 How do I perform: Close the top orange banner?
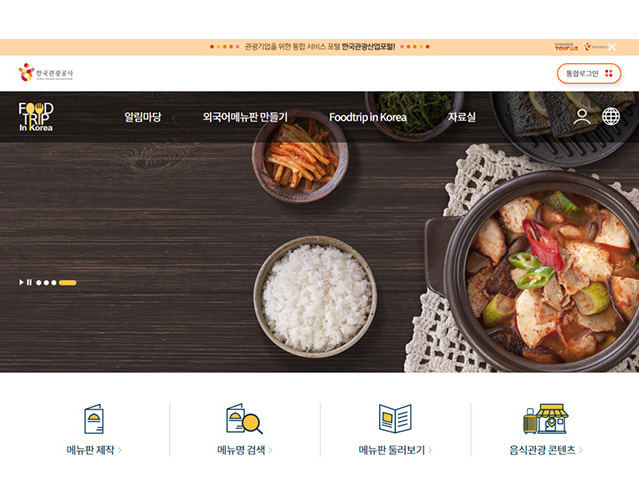coord(612,47)
